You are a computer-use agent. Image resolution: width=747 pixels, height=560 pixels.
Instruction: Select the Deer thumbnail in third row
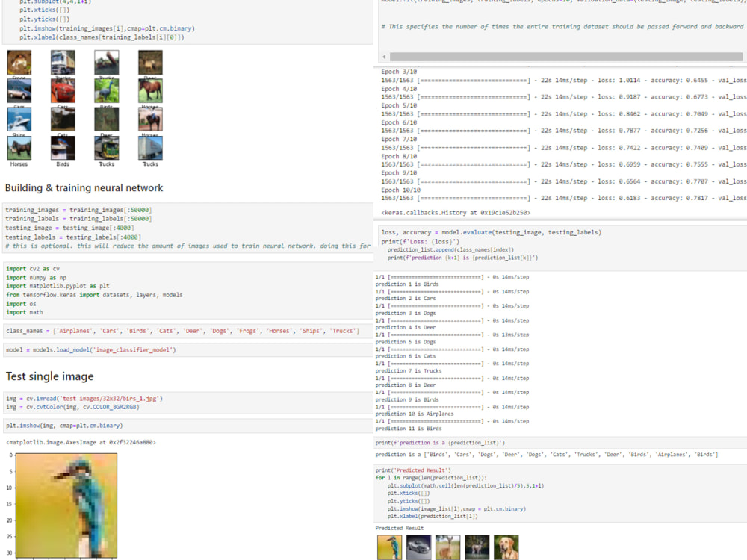[x=107, y=119]
